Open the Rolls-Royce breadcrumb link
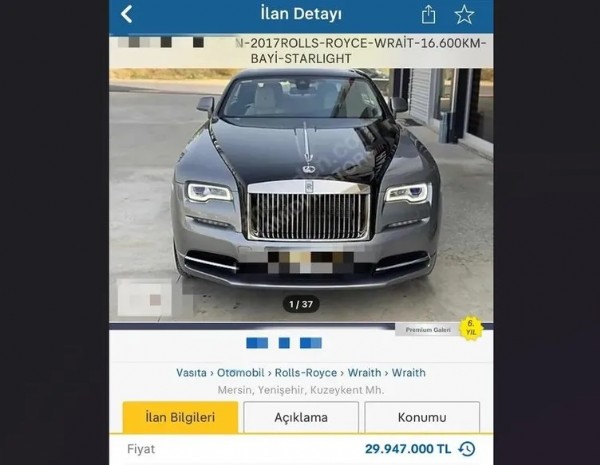 coord(306,373)
